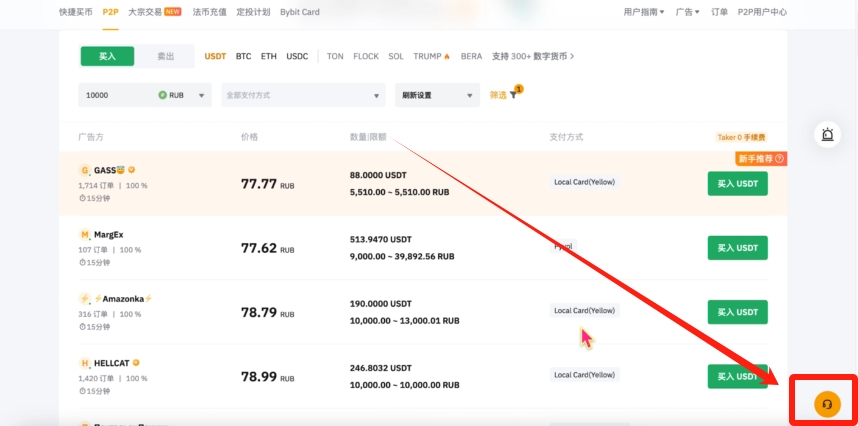Expand the 广告 menu
858x426 pixels.
(x=687, y=11)
